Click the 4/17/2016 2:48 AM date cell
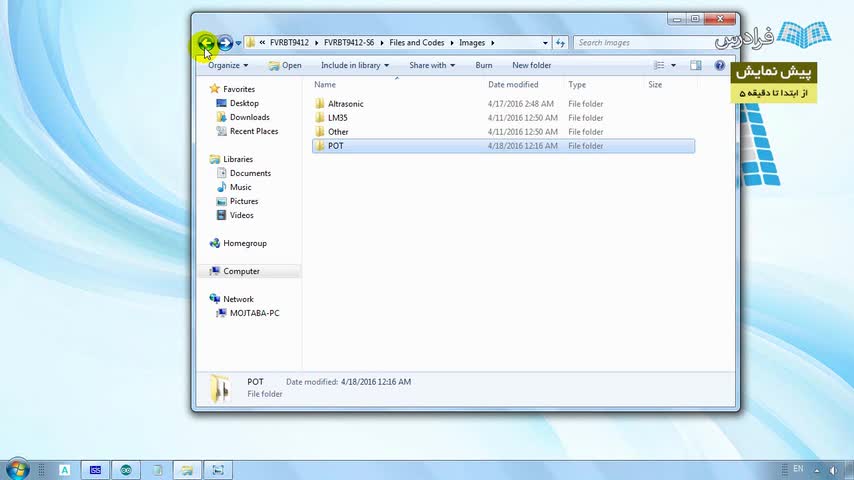854x480 pixels. click(520, 104)
